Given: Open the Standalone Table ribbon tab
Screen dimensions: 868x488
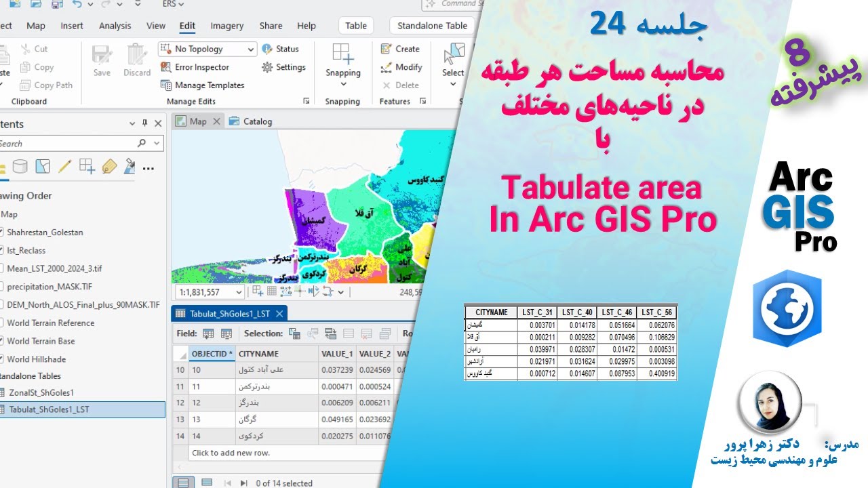Looking at the screenshot, I should tap(432, 26).
